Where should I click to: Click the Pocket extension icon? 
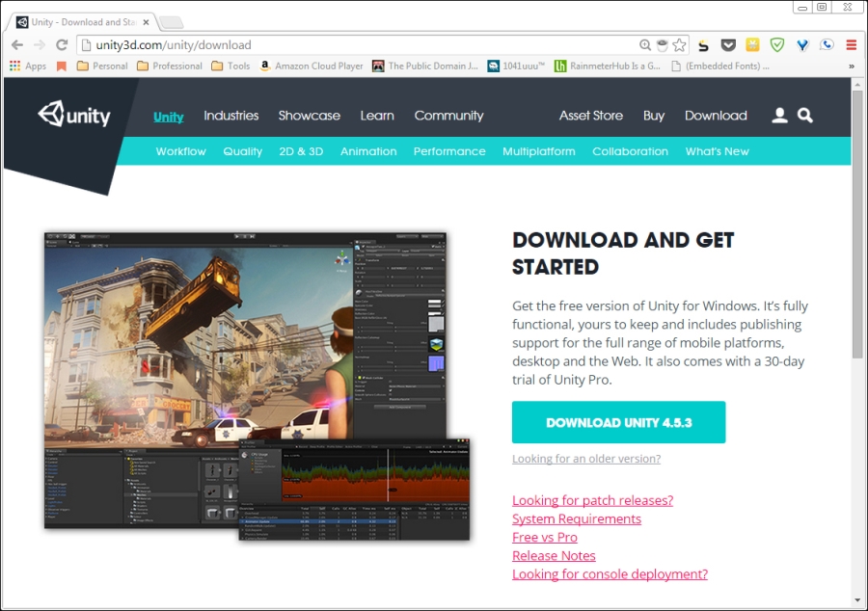[x=728, y=44]
